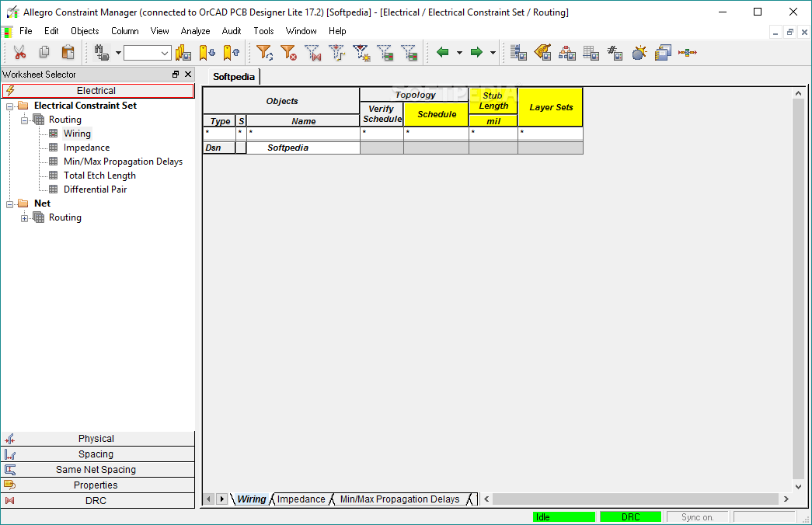
Task: Click the Paste icon
Action: click(x=68, y=52)
